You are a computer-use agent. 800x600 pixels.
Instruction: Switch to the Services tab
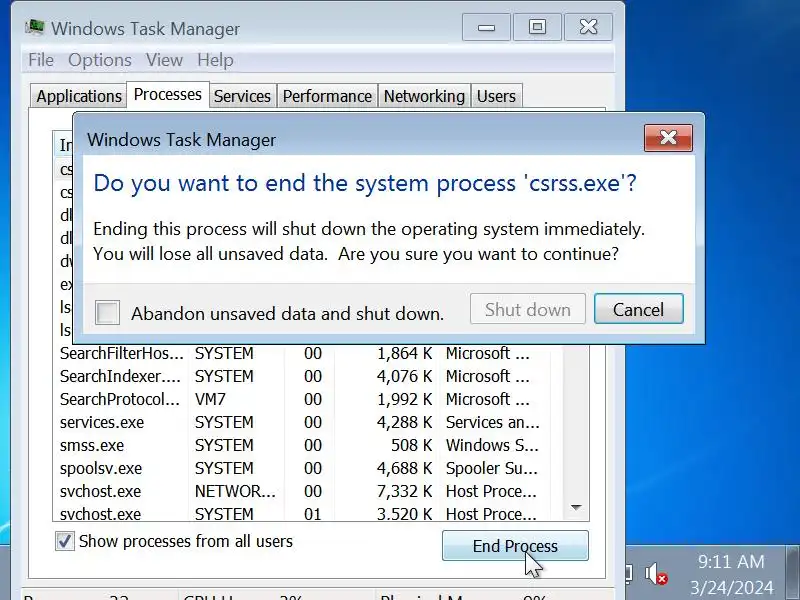242,96
